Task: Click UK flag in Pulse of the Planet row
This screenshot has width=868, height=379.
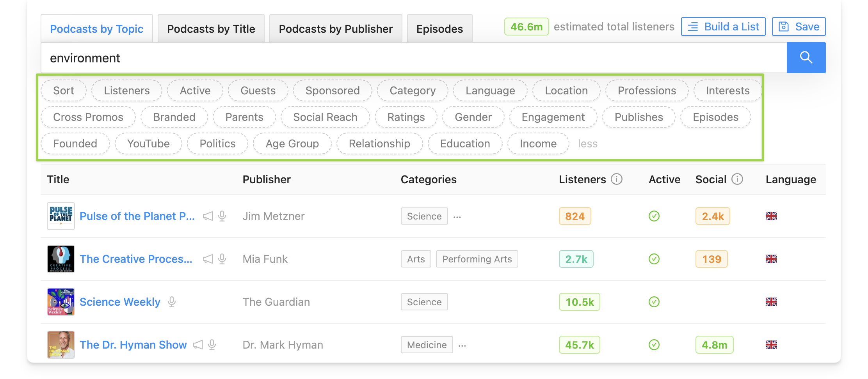Action: point(771,216)
